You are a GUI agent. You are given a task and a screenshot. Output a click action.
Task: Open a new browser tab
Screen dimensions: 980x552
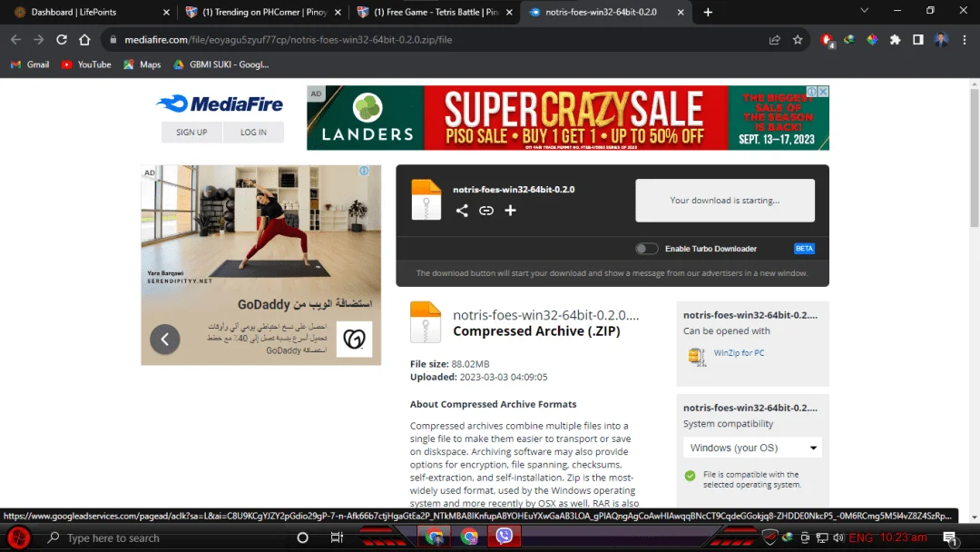click(x=708, y=12)
